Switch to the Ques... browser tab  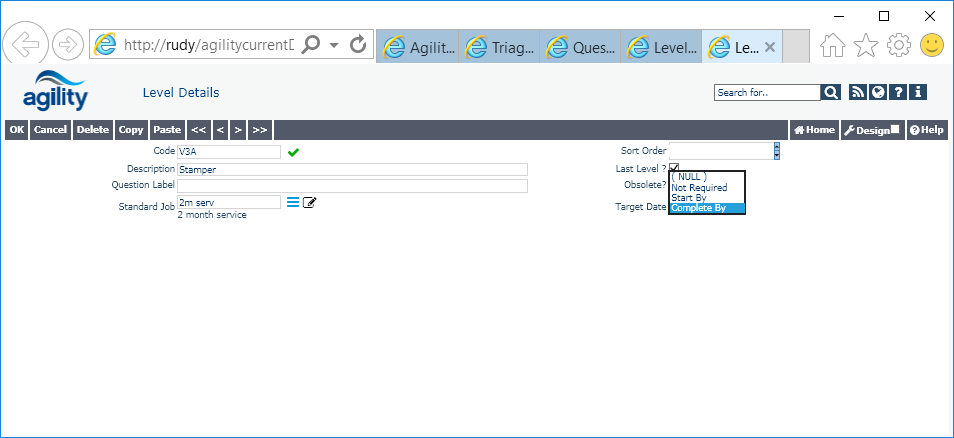(580, 47)
